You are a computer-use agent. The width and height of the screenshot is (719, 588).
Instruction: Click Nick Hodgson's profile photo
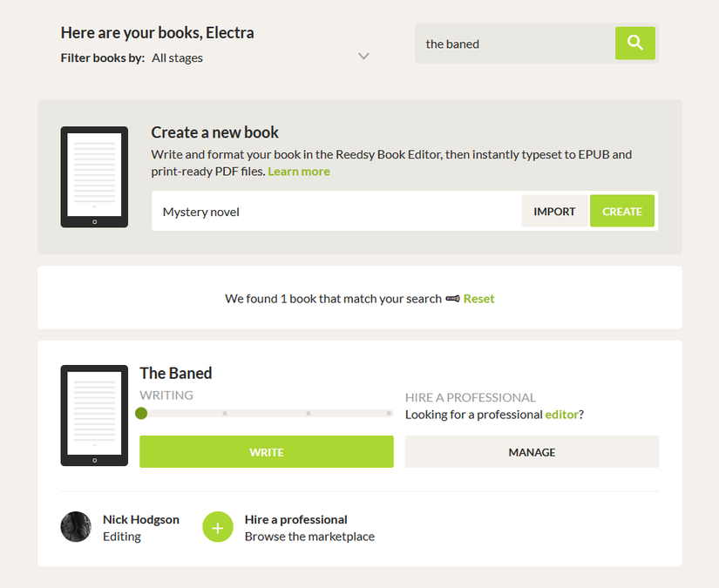point(76,526)
